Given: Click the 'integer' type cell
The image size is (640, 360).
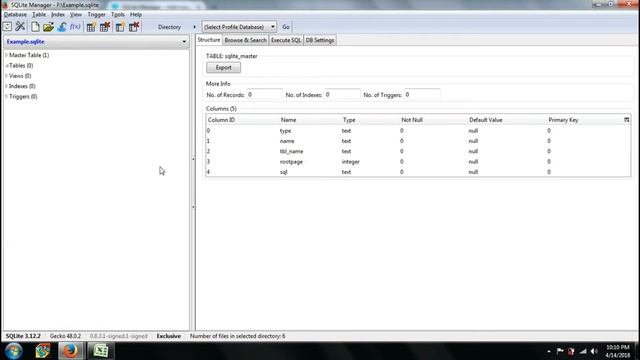Looking at the screenshot, I should pyautogui.click(x=351, y=162).
